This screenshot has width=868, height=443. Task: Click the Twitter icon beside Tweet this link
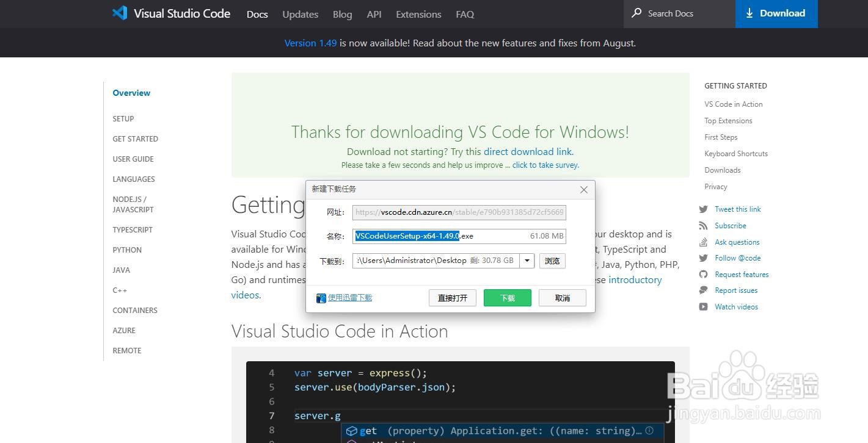[704, 209]
